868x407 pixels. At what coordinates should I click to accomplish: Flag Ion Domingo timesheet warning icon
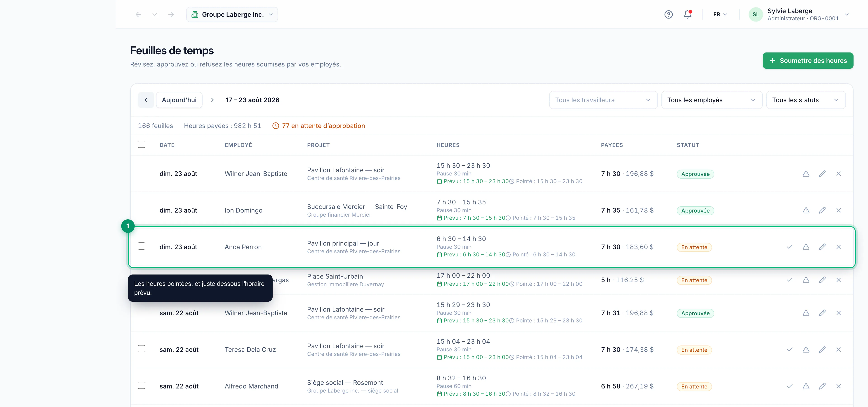(x=806, y=211)
